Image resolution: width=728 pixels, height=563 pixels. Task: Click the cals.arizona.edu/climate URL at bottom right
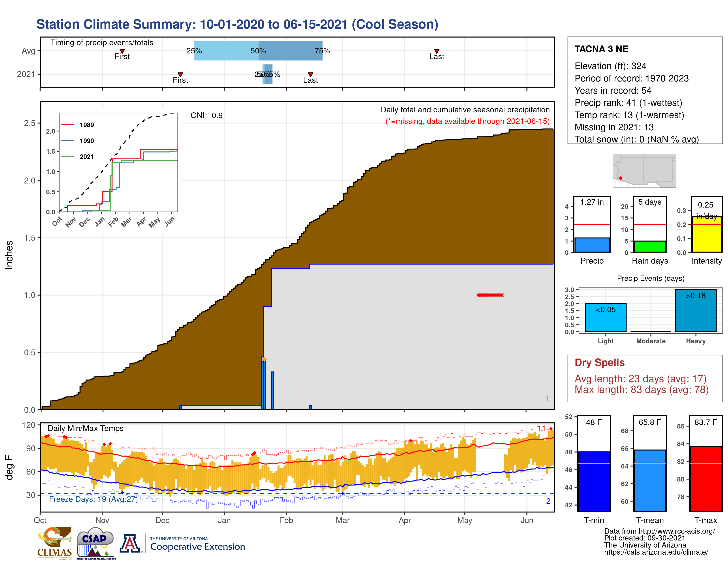(x=656, y=552)
